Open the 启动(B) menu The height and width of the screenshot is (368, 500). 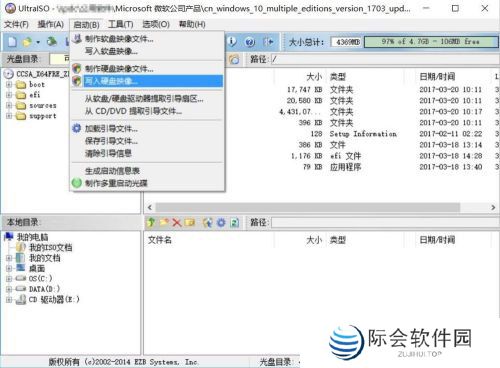tap(86, 25)
